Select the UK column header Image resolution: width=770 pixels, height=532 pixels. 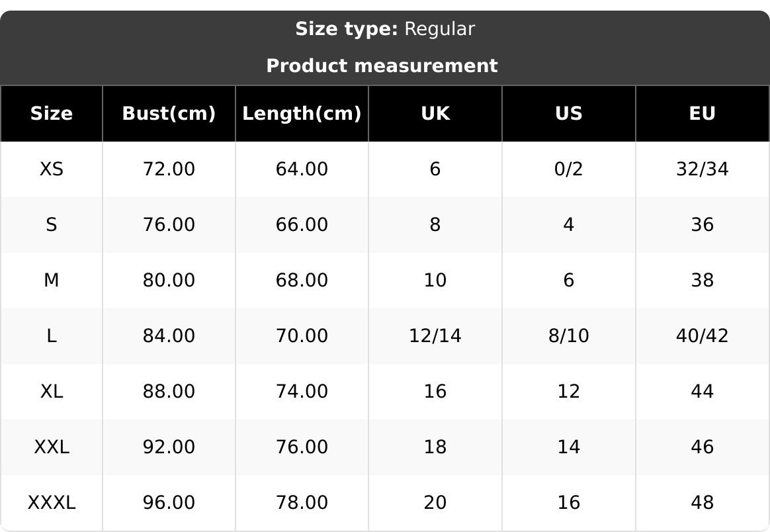[x=435, y=113]
